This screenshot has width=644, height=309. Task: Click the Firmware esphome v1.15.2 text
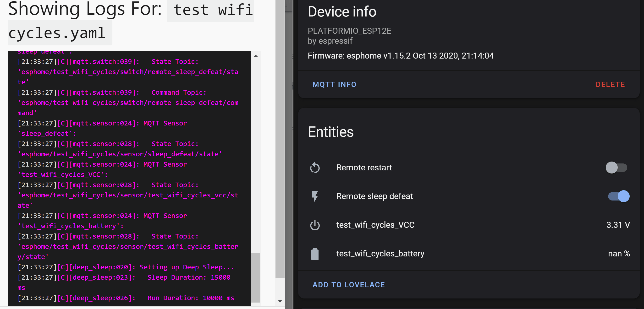point(401,56)
